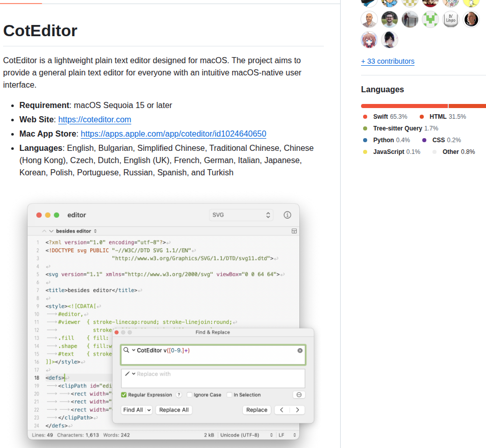The height and width of the screenshot is (448, 486).
Task: Click line number 18 in editor gutter
Action: click(37, 378)
